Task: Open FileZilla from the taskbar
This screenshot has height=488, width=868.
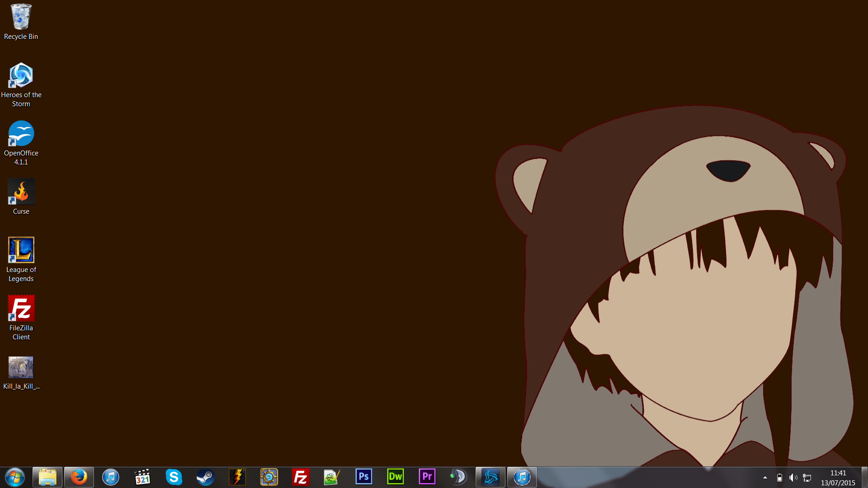Action: [x=301, y=477]
